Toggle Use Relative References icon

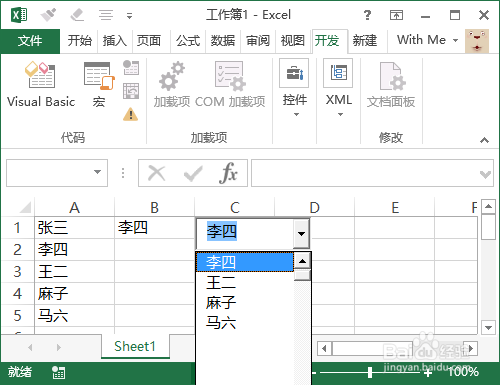(x=131, y=91)
